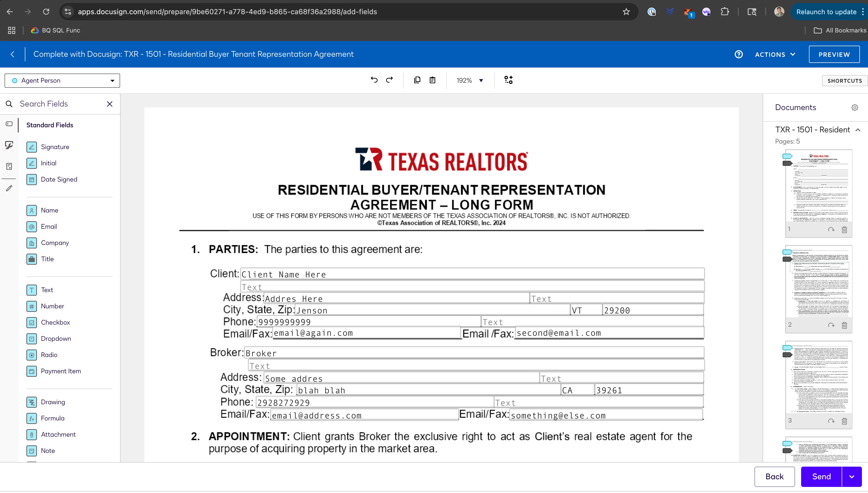Click the something@else.com field
868x493 pixels.
606,415
